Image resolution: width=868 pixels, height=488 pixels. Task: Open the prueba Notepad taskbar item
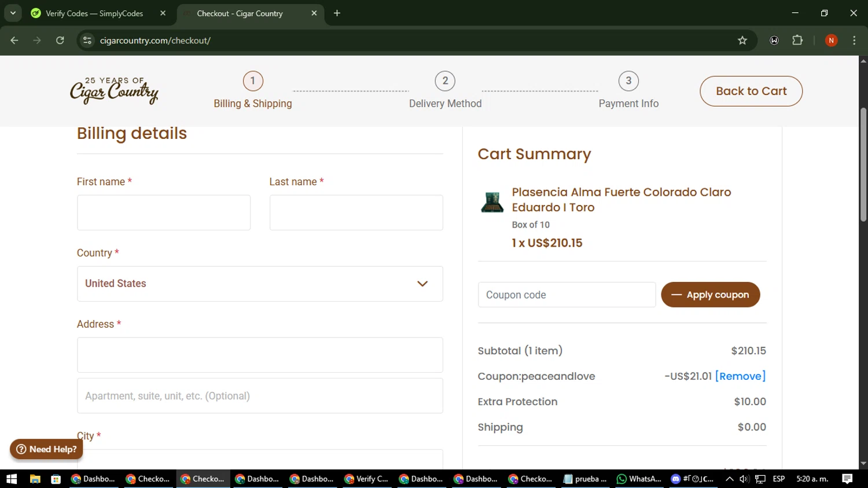(x=584, y=479)
